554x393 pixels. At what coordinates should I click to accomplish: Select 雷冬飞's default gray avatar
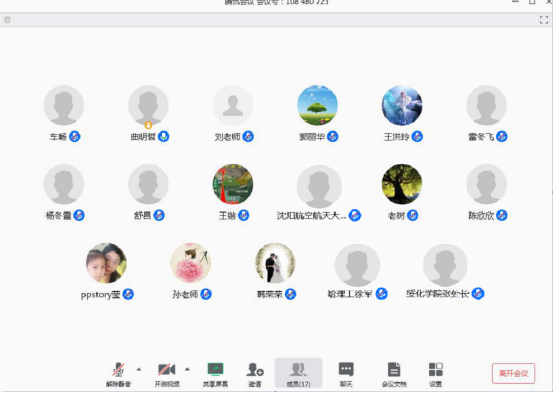(487, 105)
